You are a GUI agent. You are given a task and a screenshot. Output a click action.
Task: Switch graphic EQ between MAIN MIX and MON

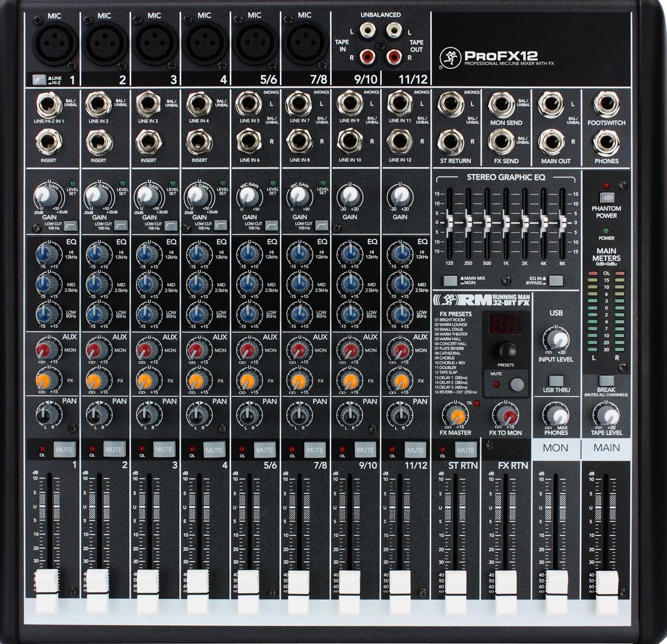(x=450, y=280)
